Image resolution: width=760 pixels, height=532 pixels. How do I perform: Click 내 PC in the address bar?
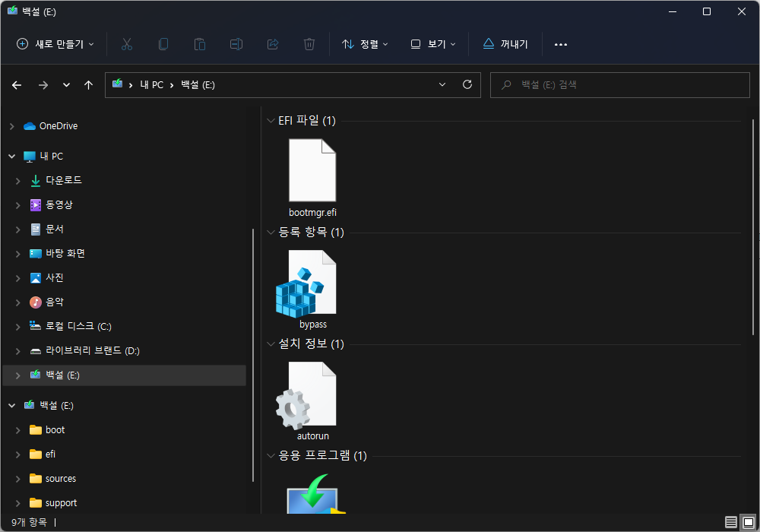(152, 85)
